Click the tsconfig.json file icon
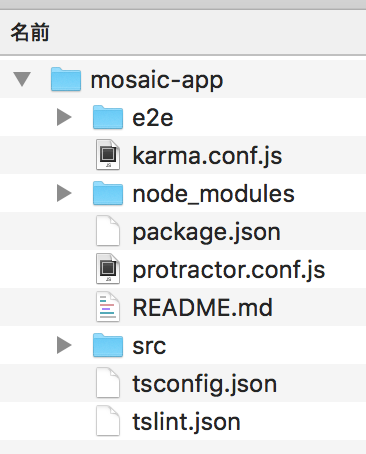Viewport: 366px width, 454px height. point(108,383)
